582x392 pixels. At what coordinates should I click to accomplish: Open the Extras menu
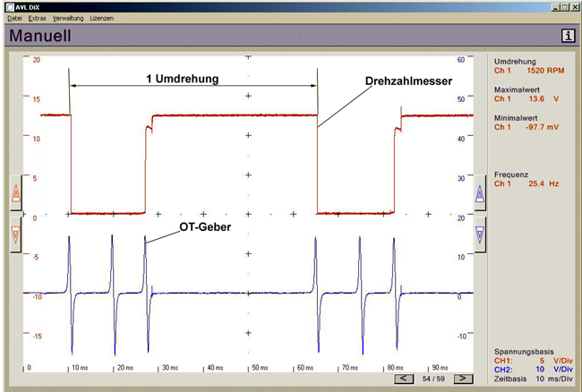click(x=37, y=18)
